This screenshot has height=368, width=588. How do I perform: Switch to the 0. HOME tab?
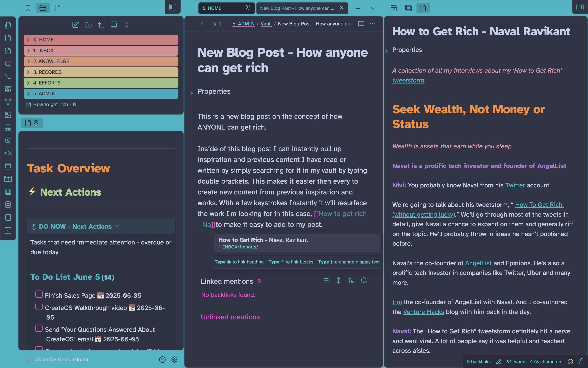pos(227,8)
